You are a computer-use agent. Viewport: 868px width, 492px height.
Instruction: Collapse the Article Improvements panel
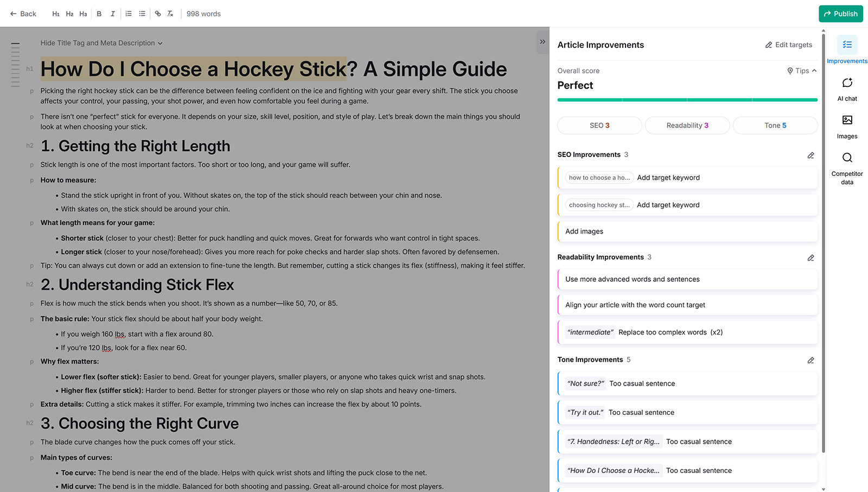click(x=542, y=41)
